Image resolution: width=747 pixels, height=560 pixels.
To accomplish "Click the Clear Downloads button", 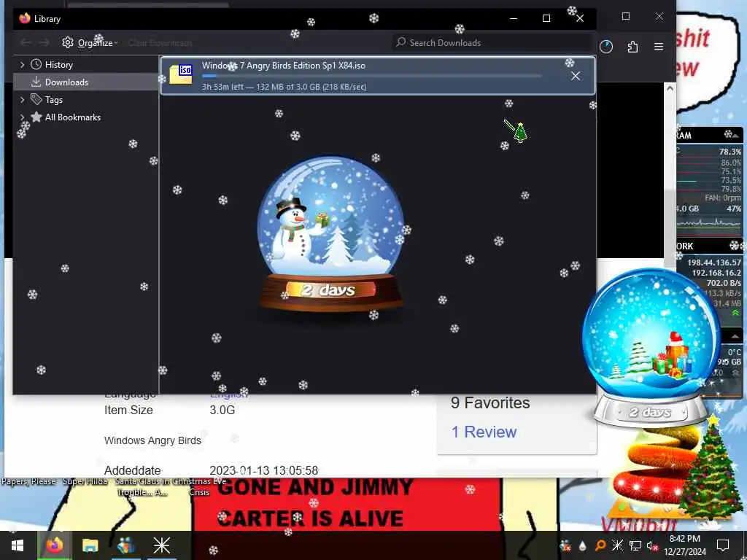I will pyautogui.click(x=160, y=43).
